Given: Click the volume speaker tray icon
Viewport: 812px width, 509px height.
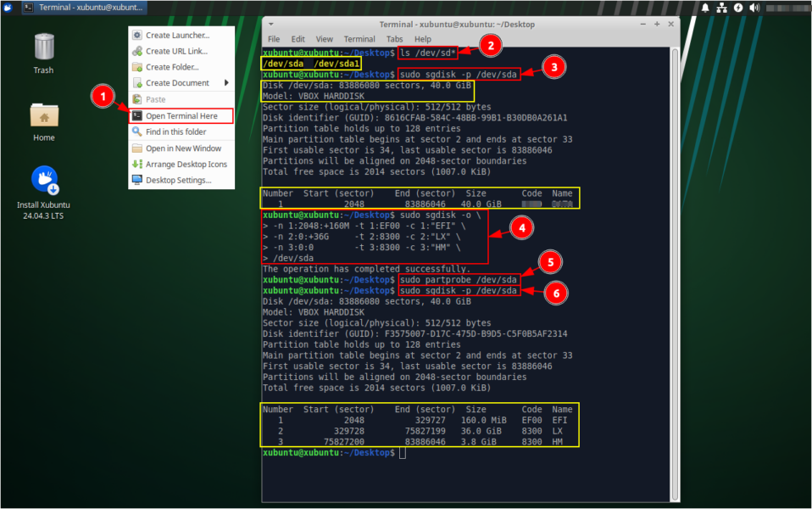Looking at the screenshot, I should click(x=754, y=8).
